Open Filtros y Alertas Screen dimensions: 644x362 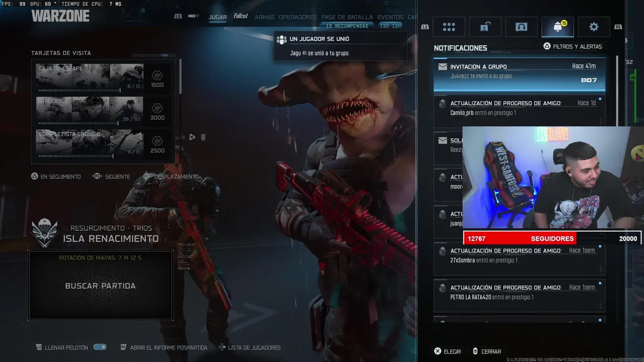coord(573,46)
